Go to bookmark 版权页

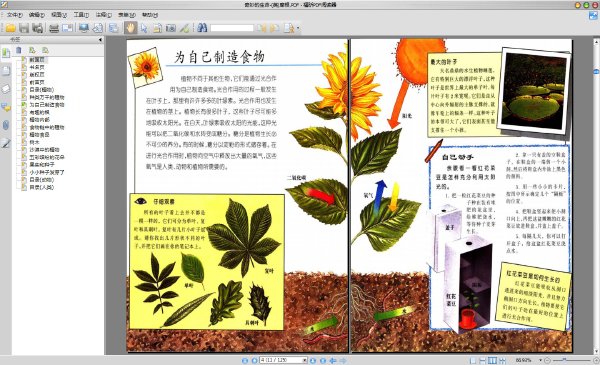click(37, 75)
